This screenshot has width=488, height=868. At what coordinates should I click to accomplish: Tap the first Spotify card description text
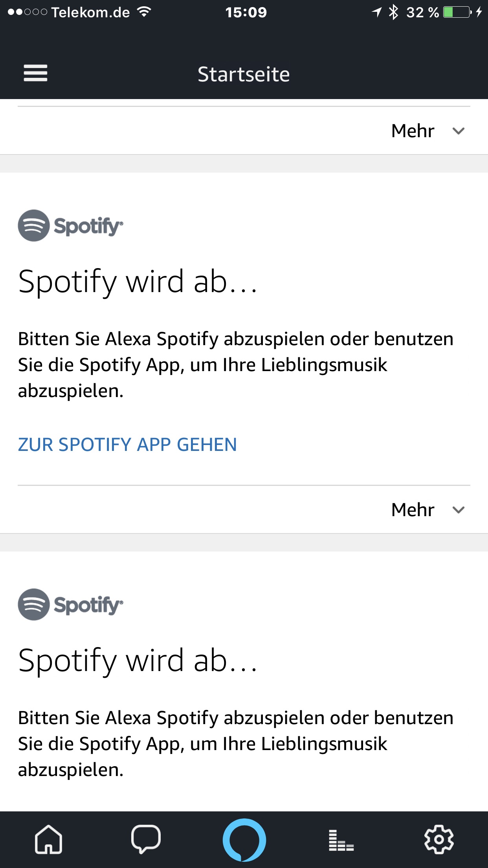click(236, 365)
